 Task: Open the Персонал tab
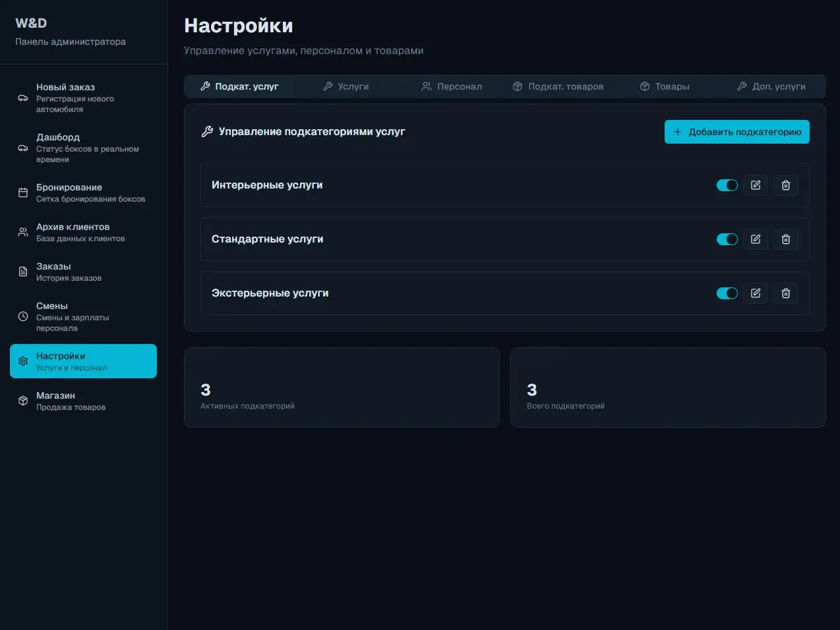[452, 86]
